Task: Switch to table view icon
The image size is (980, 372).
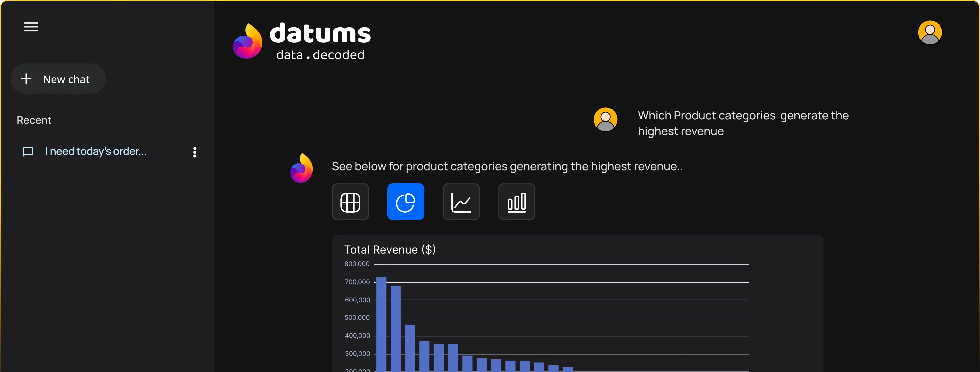Action: pyautogui.click(x=350, y=202)
